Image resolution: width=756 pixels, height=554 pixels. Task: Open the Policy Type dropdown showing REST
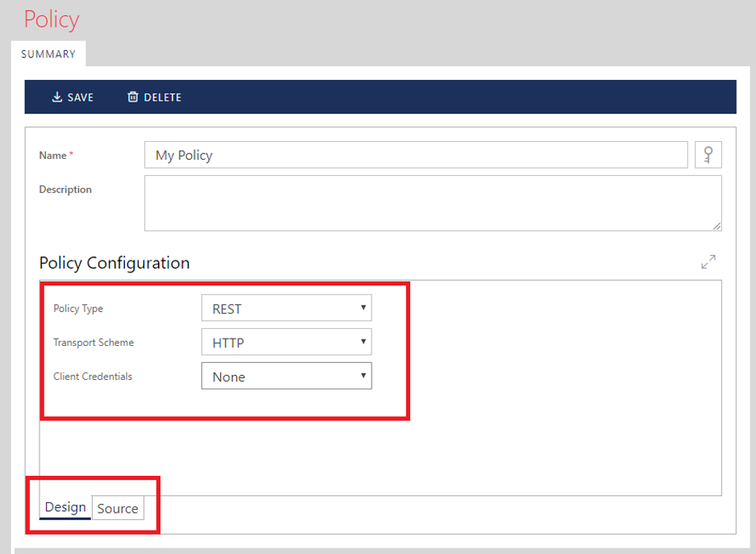click(x=285, y=308)
